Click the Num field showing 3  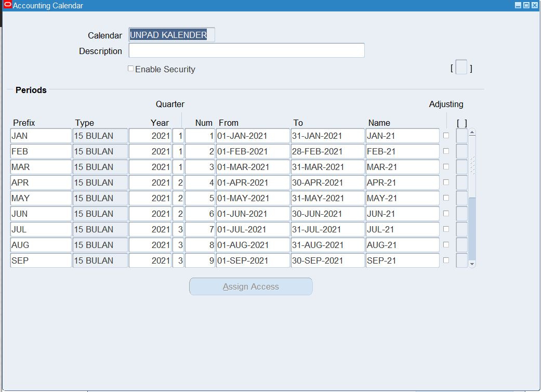(200, 167)
